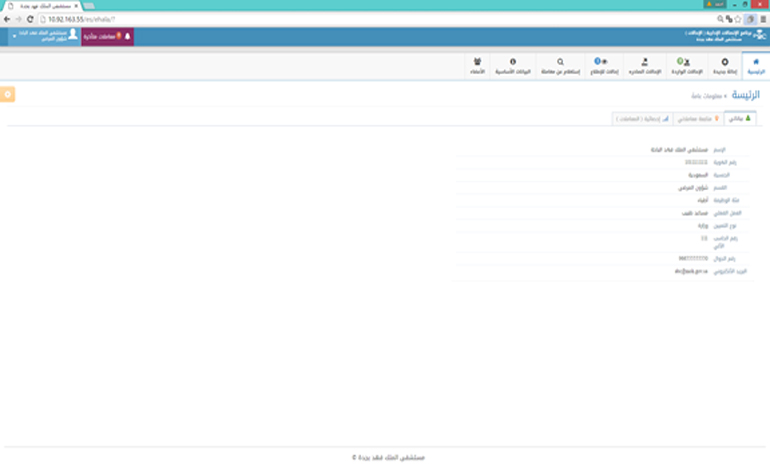The image size is (770, 470).
Task: Open the الأعضاء (members) group icon
Action: 477,66
